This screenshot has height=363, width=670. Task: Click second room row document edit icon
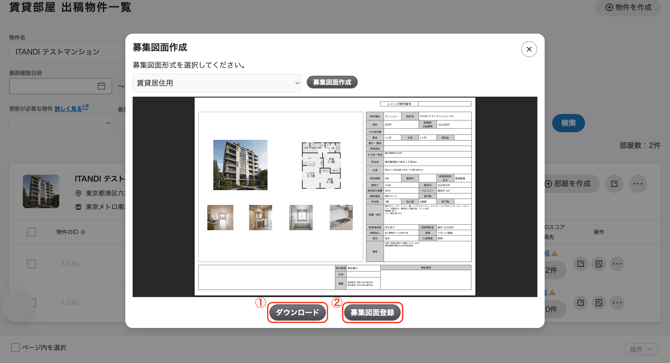(x=599, y=302)
